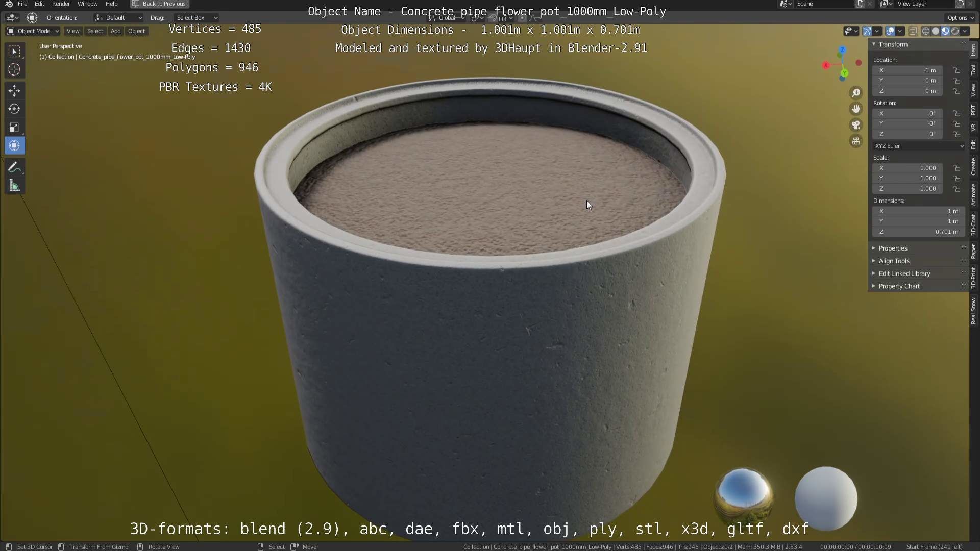Click the Location X value field

(x=908, y=70)
